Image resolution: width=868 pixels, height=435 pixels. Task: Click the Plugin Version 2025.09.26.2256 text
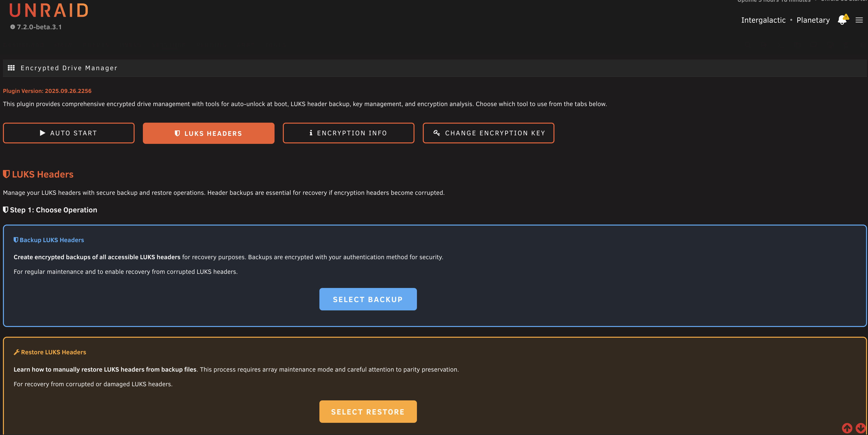(x=47, y=91)
